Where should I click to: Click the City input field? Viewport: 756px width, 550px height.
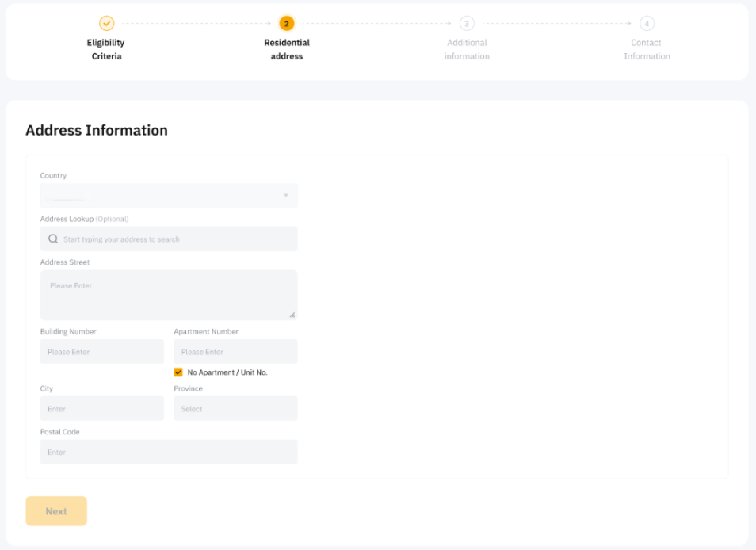[x=102, y=409]
